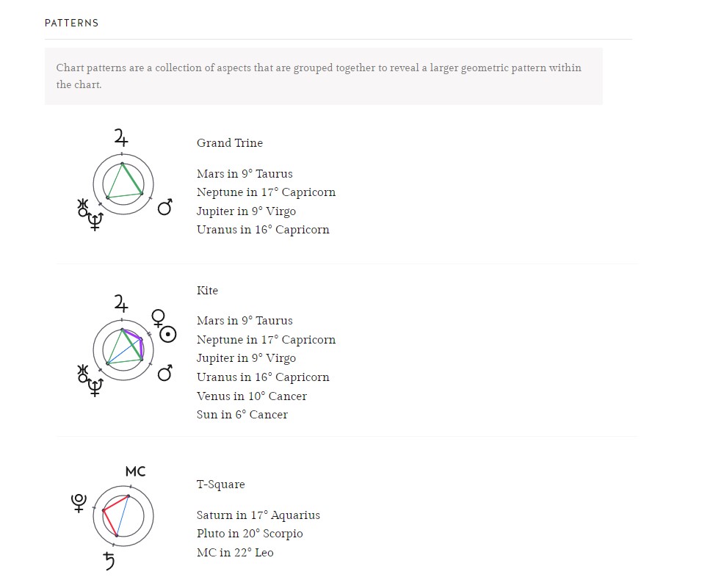Click the Jupiter glyph above the Kite diagram
Image resolution: width=713 pixels, height=588 pixels.
pyautogui.click(x=121, y=303)
